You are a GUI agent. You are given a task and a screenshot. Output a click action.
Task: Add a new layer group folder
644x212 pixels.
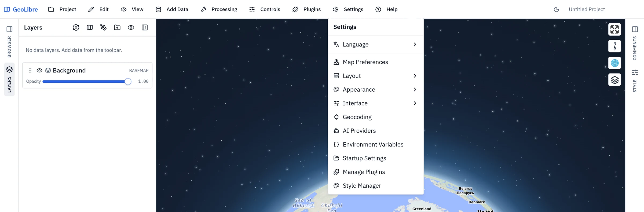coord(117,28)
